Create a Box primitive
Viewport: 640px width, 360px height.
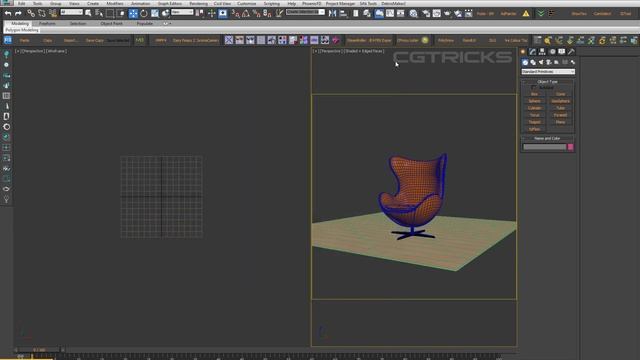pos(534,94)
